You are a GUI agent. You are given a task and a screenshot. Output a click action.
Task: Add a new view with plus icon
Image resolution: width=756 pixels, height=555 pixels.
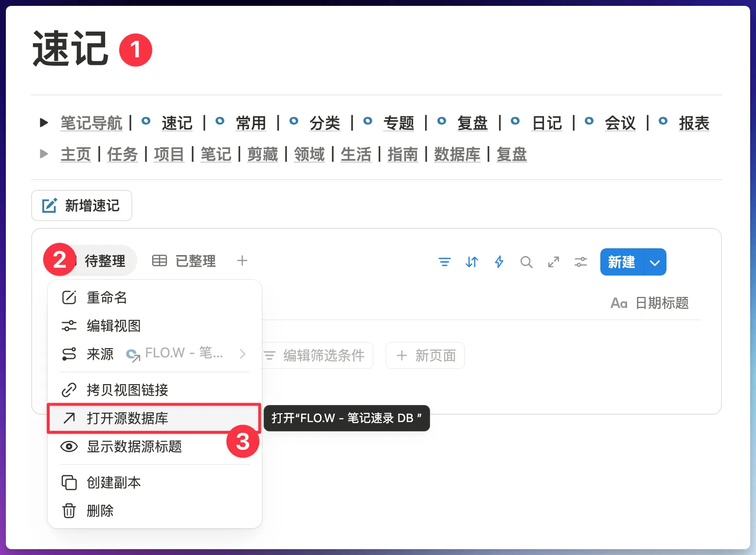point(242,261)
